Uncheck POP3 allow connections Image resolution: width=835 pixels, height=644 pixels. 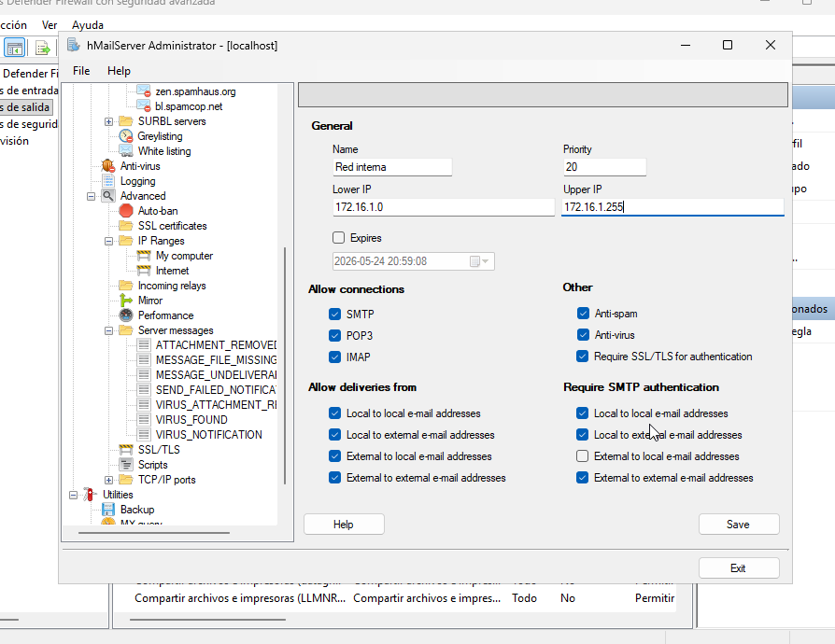click(x=334, y=335)
